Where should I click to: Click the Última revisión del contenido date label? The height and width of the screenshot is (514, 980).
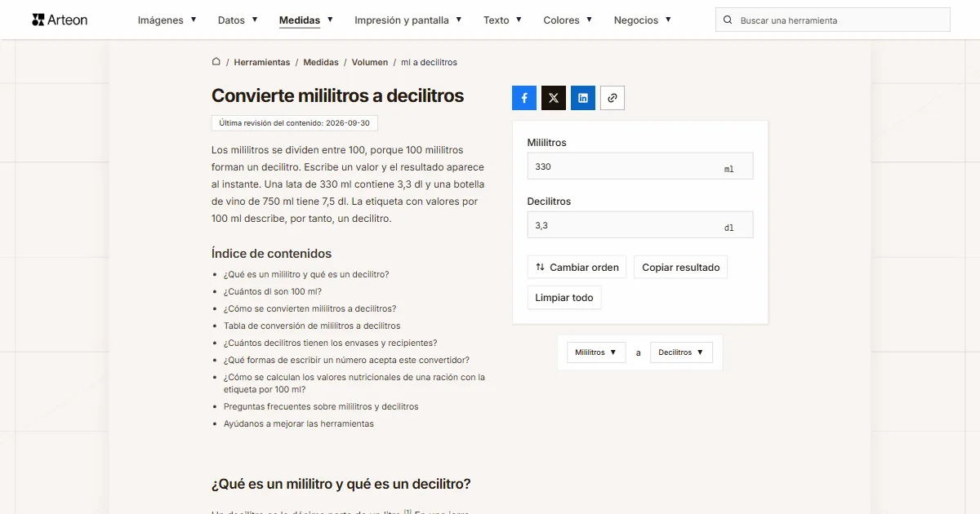(295, 123)
